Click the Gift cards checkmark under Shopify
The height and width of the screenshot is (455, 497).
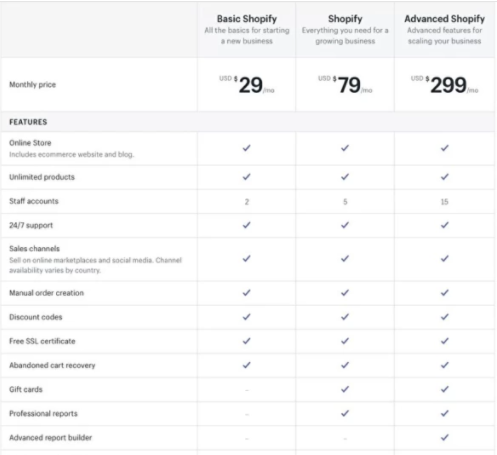(345, 389)
